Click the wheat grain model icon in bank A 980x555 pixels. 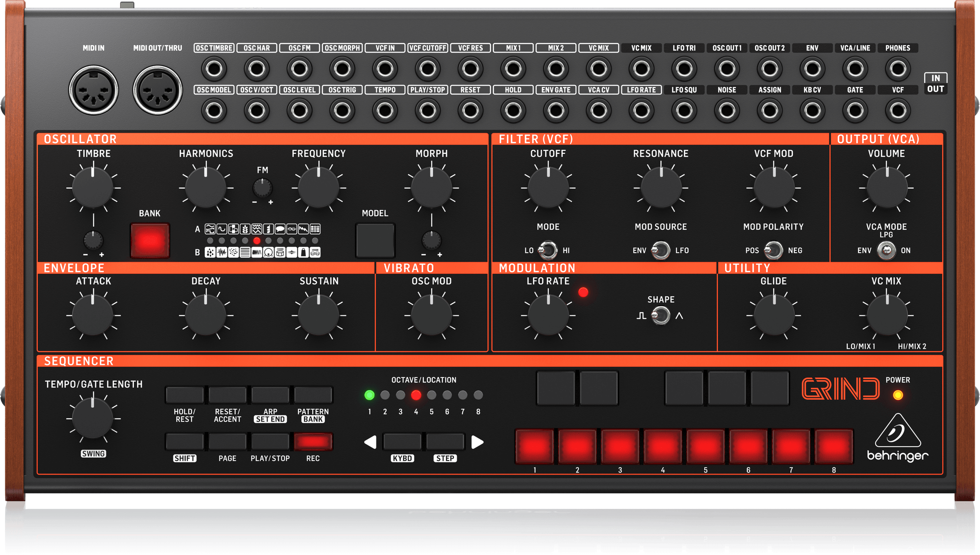(245, 229)
